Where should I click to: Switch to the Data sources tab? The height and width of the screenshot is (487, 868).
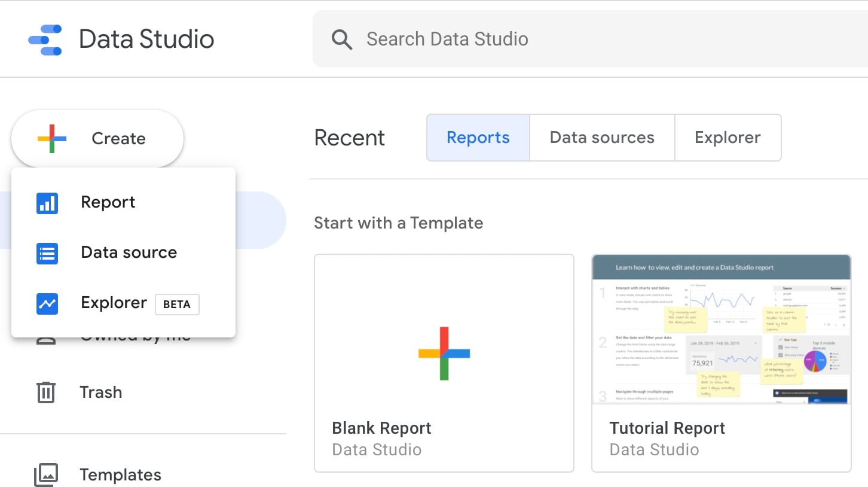tap(601, 138)
